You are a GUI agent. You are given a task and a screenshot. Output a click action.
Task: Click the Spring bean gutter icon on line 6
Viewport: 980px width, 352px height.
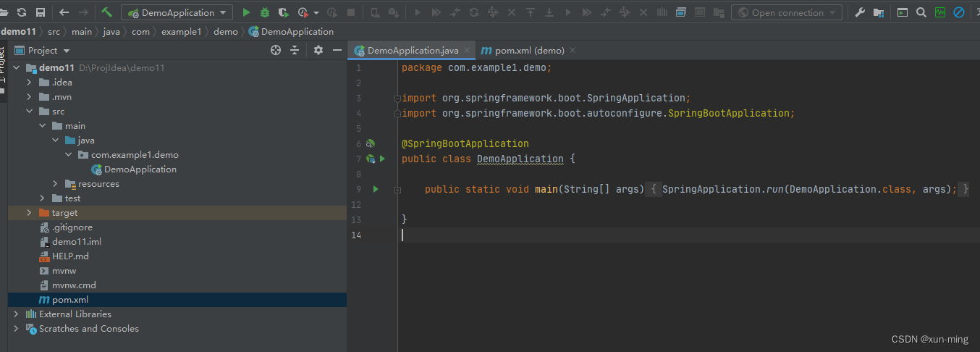pyautogui.click(x=371, y=143)
